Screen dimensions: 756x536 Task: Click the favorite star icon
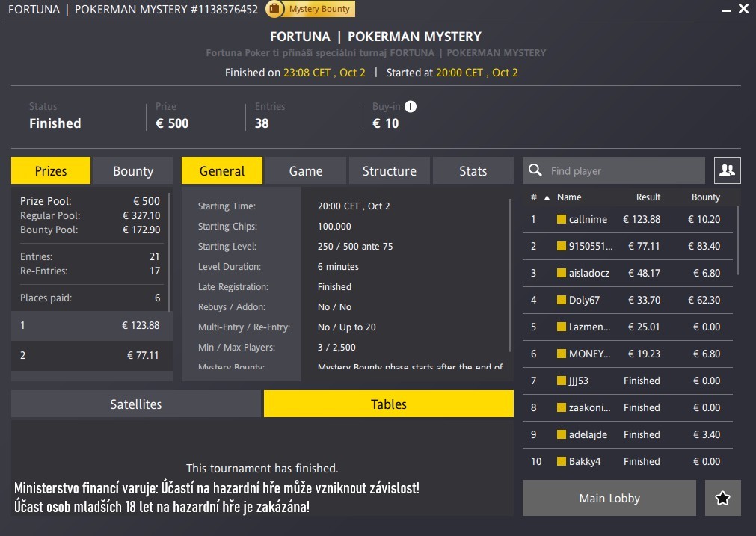coord(722,498)
